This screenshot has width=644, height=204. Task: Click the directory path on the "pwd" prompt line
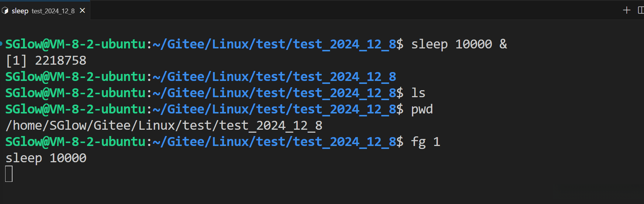coord(274,109)
